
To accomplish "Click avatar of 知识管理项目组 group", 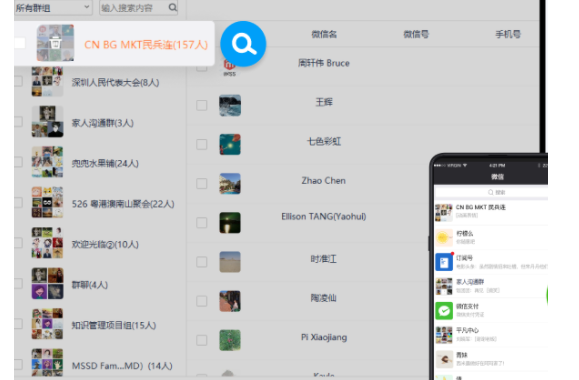I will 47,324.
